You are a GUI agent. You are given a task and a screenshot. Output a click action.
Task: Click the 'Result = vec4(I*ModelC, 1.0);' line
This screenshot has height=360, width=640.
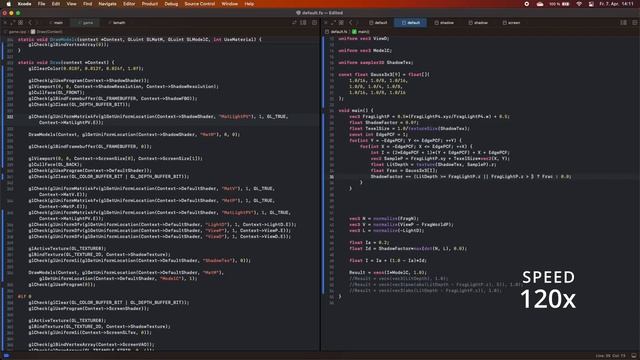388,272
